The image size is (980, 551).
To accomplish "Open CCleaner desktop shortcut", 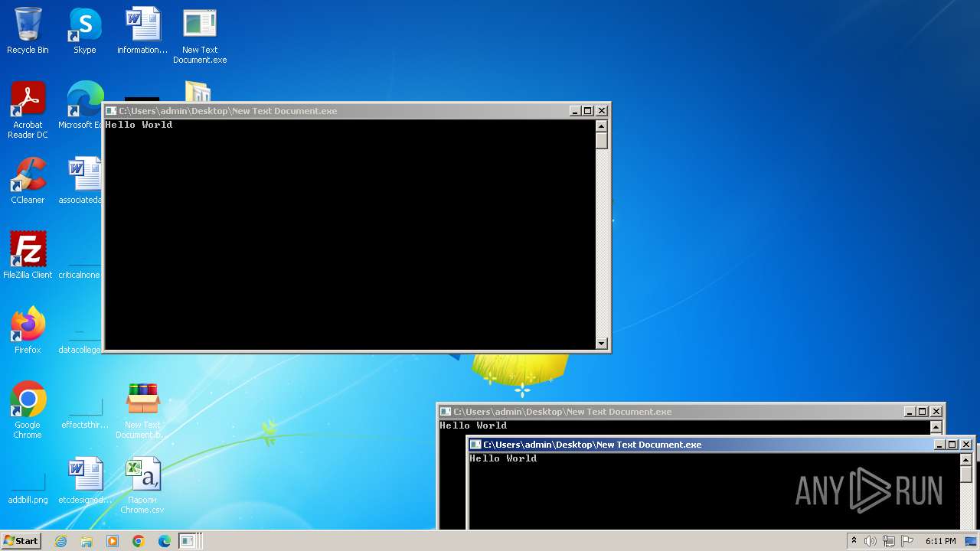I will coord(28,181).
